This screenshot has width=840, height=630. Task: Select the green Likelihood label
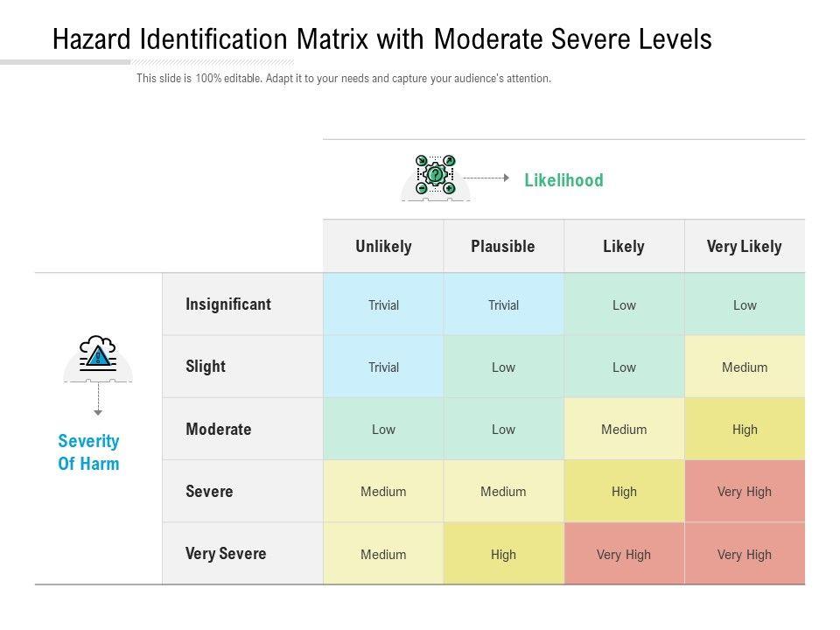(x=563, y=180)
